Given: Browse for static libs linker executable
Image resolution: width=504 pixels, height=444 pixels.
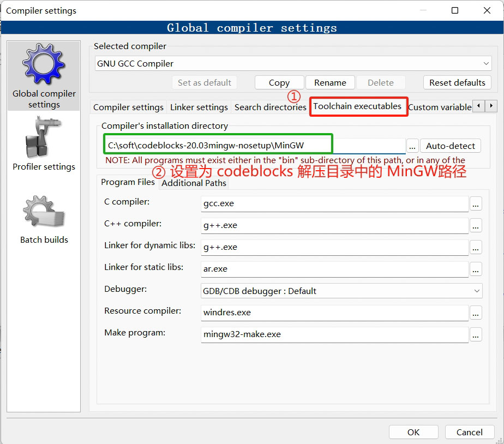Looking at the screenshot, I should [x=476, y=269].
